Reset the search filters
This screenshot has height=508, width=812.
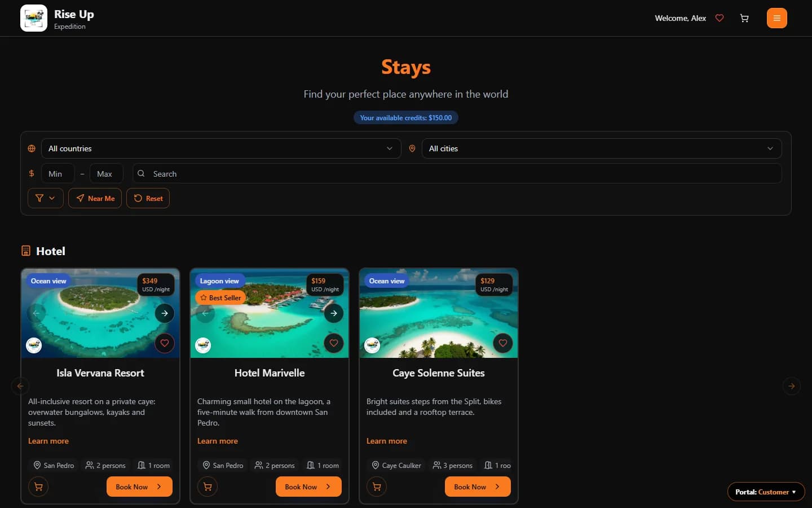tap(148, 198)
